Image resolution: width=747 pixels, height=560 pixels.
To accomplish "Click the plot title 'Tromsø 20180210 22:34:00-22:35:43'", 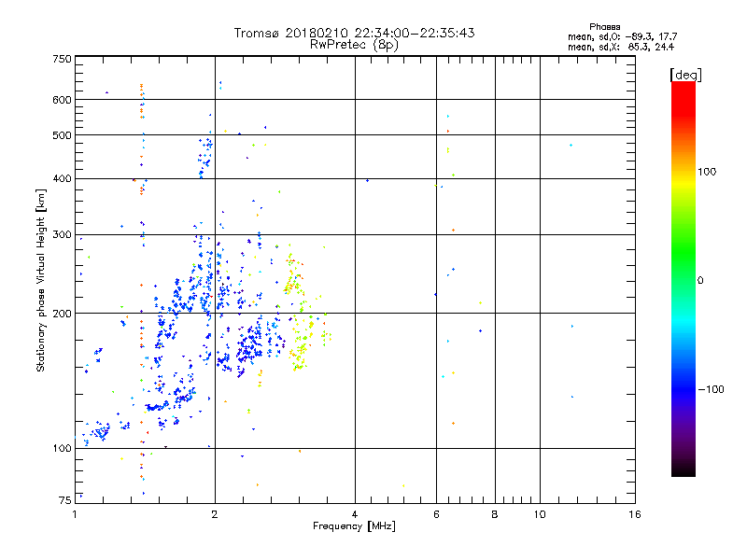I will pos(354,33).
